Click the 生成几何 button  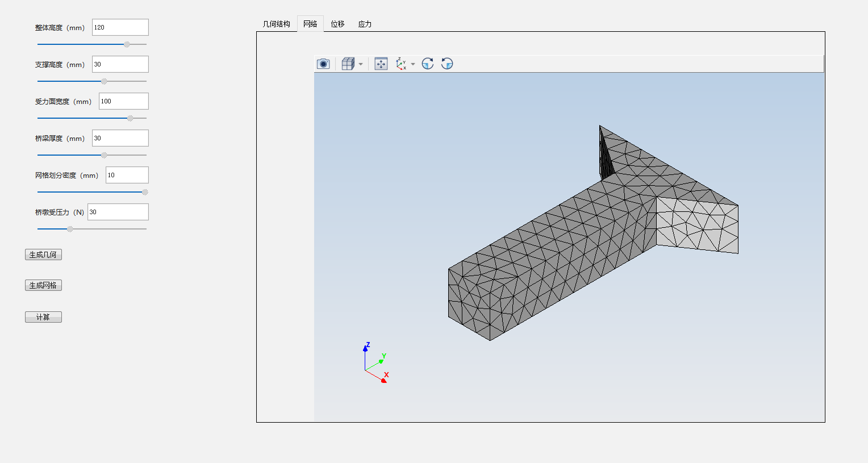click(43, 255)
